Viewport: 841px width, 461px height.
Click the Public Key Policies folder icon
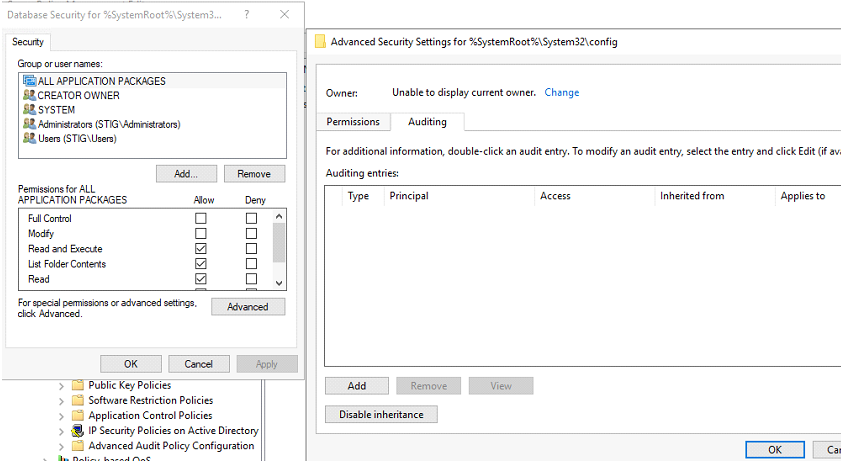coord(78,385)
